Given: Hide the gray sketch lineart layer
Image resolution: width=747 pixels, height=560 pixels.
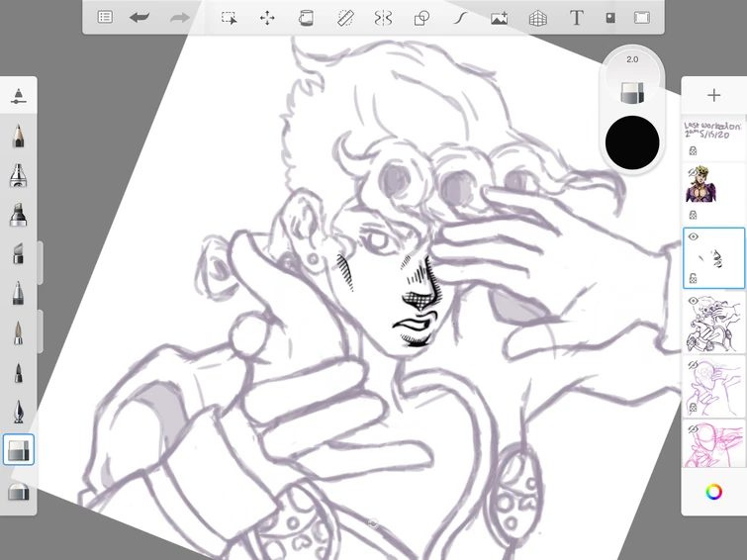Looking at the screenshot, I should [x=694, y=301].
